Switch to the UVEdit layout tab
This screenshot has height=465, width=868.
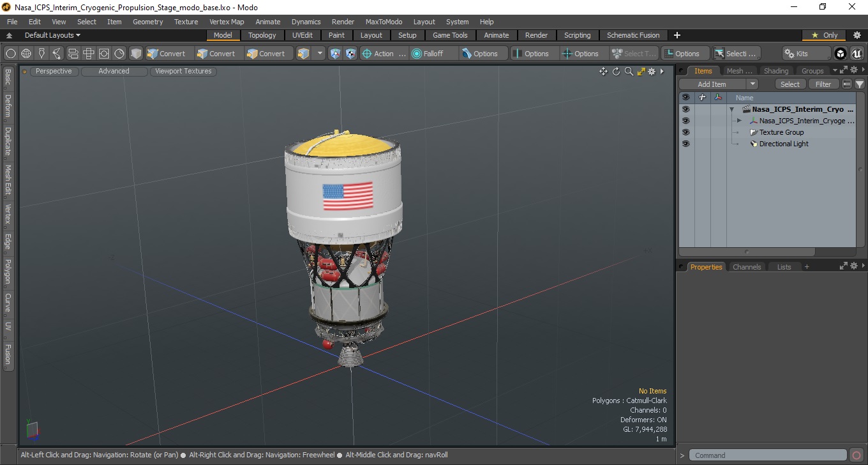coord(303,35)
